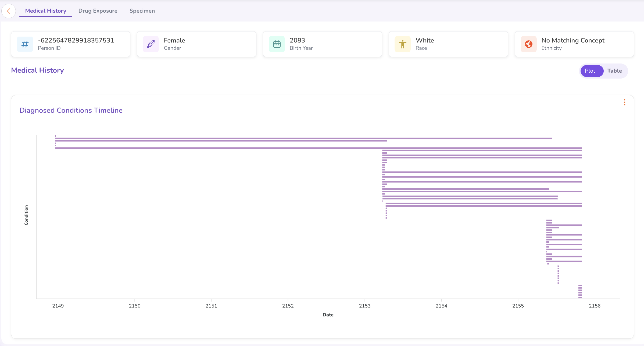Click the orange back arrow button
This screenshot has height=346, width=644.
9,11
